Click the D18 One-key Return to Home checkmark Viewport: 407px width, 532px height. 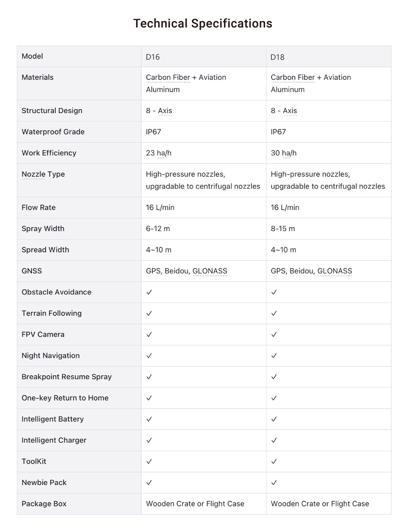pos(274,398)
